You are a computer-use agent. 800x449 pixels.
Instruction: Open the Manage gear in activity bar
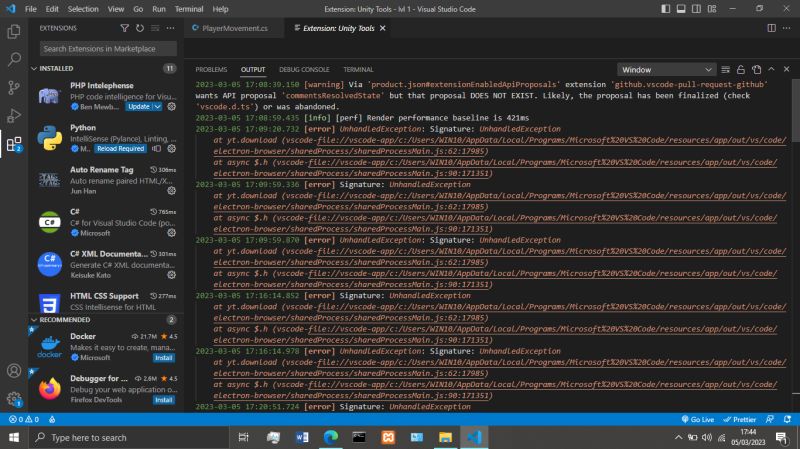[14, 398]
